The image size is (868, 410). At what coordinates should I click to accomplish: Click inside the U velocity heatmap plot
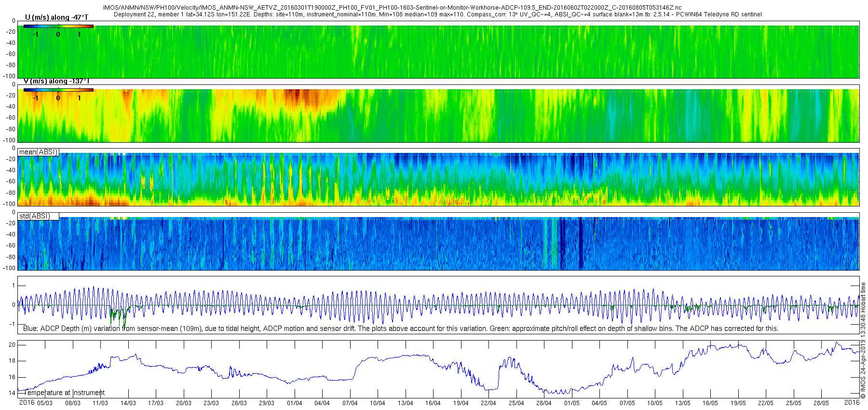pos(439,52)
